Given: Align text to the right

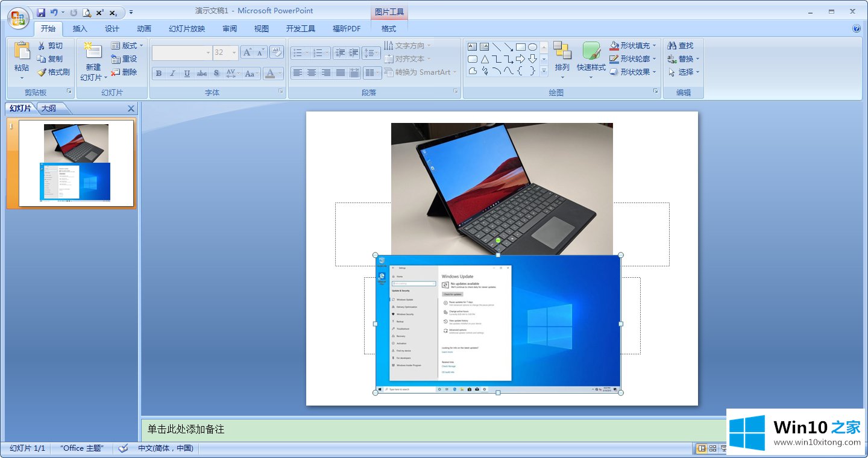Looking at the screenshot, I should [326, 73].
